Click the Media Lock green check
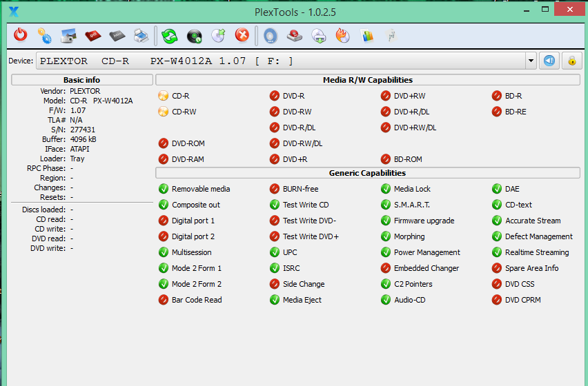 click(386, 189)
